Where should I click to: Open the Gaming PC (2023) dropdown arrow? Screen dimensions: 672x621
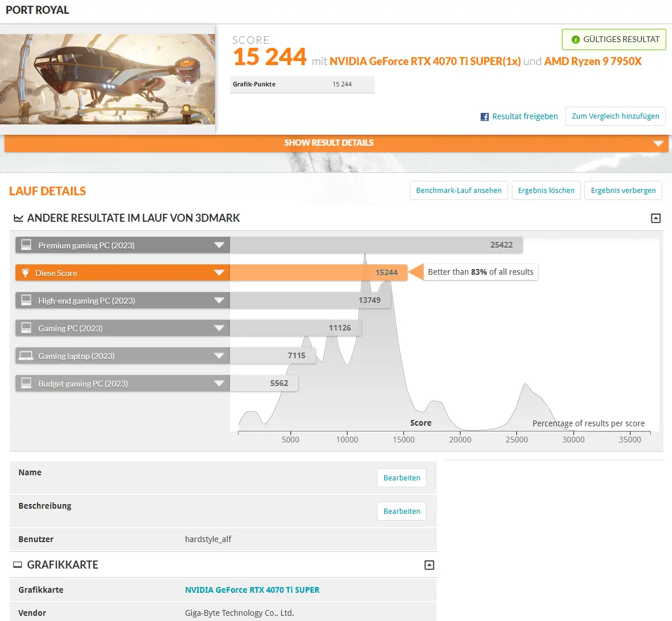pyautogui.click(x=219, y=328)
